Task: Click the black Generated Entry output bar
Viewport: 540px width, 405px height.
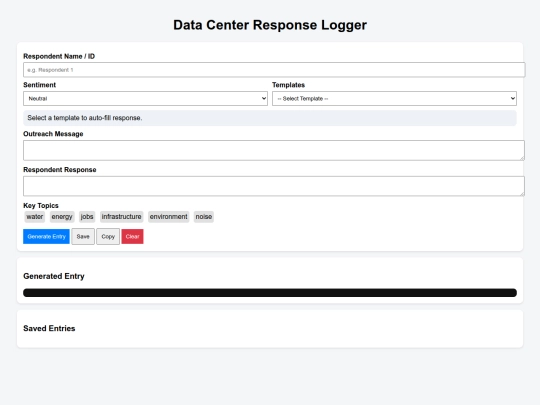Action: tap(270, 293)
